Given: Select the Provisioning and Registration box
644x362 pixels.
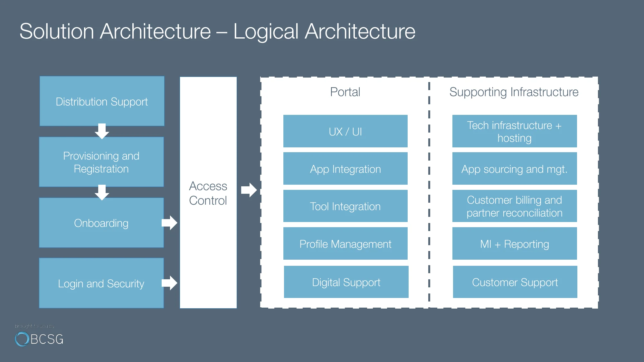Looking at the screenshot, I should 101,162.
